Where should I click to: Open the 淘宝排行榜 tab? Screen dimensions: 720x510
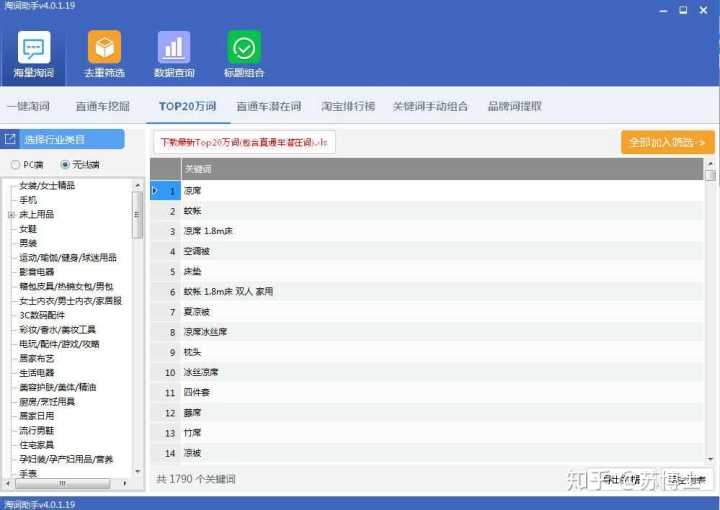point(348,106)
